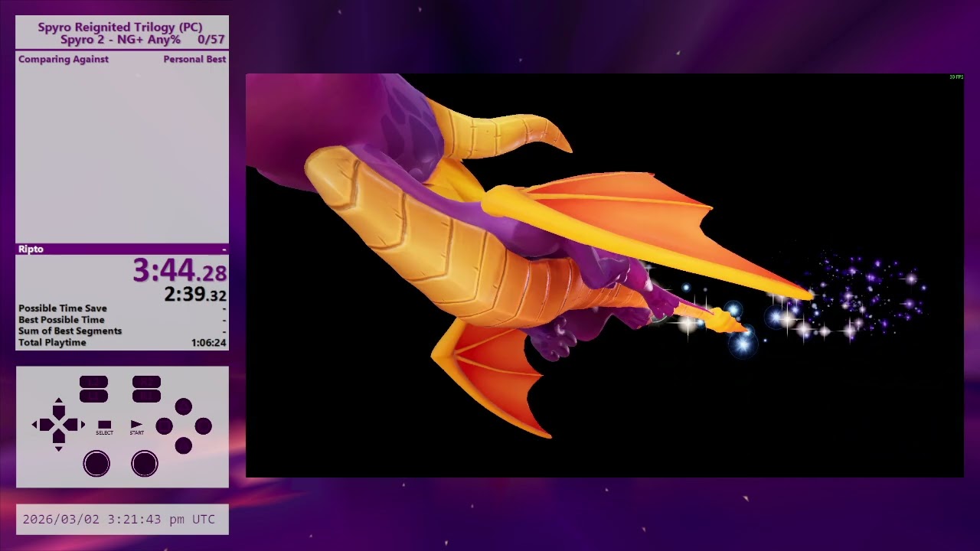Screen dimensions: 980x551
Task: Click the upper-right shoulder trigger (R2) on controller
Action: coord(146,382)
